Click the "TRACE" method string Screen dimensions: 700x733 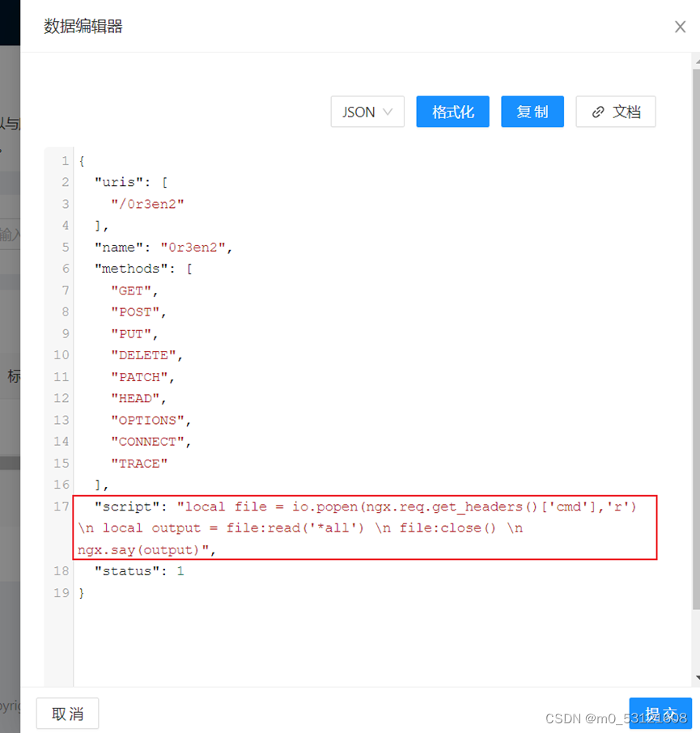(139, 464)
